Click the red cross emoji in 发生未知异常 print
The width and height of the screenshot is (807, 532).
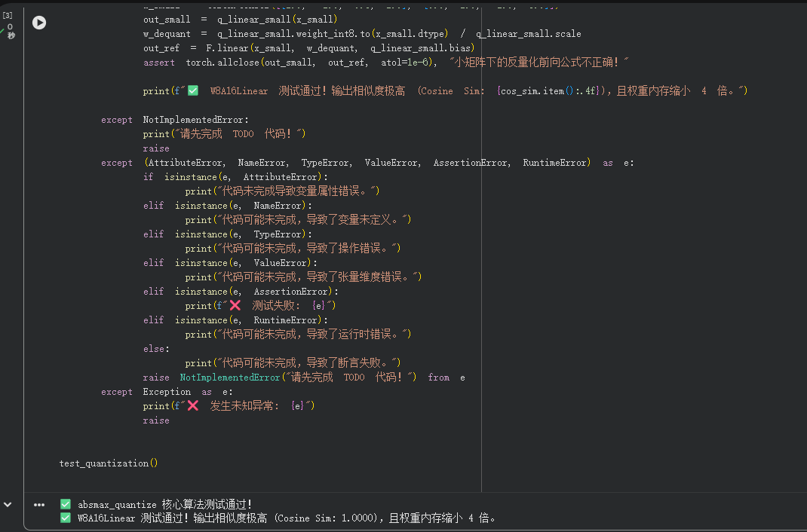tap(193, 405)
